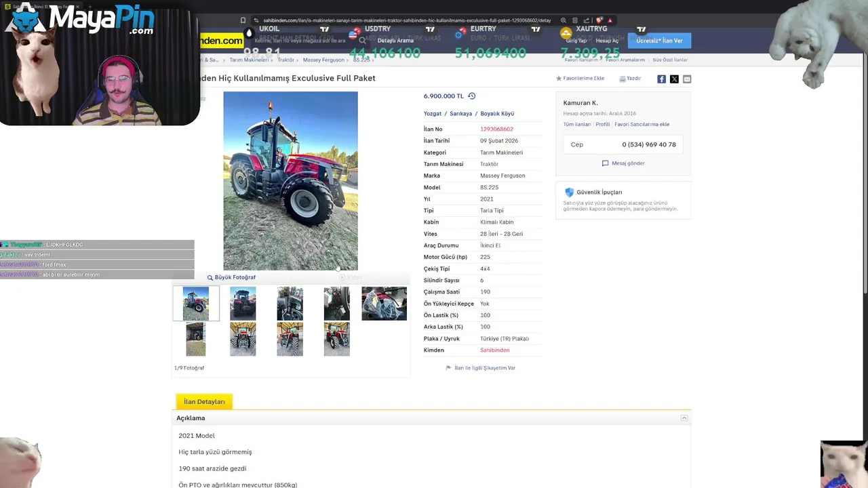Screen dimensions: 868x488
Task: Collapse the Açıklama section arrow
Action: (x=684, y=418)
